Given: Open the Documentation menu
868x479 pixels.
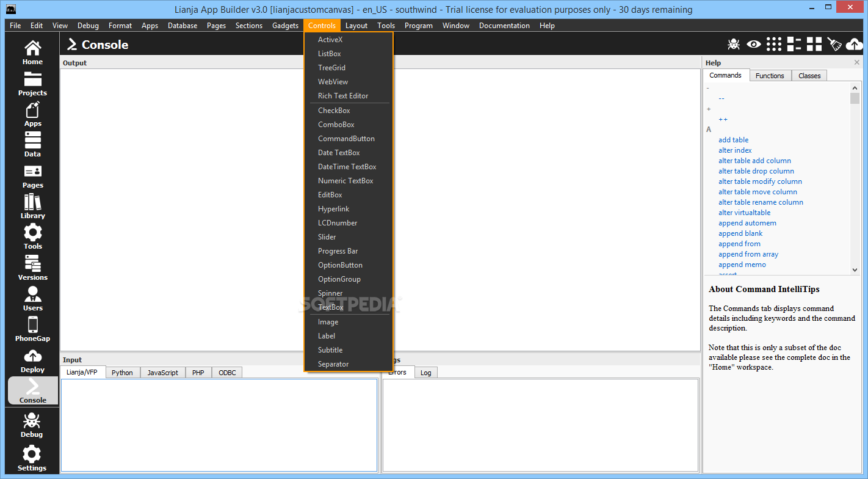Looking at the screenshot, I should (x=504, y=26).
